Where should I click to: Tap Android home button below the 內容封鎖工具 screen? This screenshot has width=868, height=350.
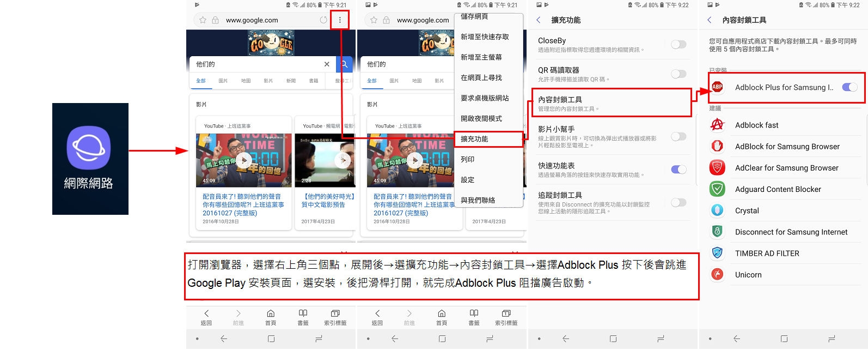[784, 339]
